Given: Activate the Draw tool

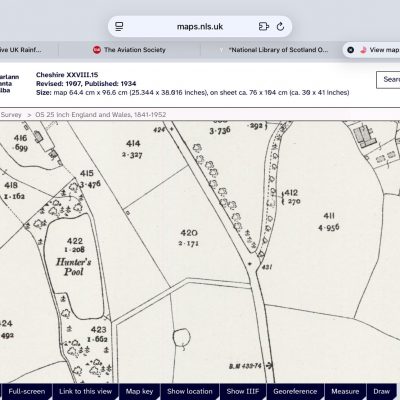Looking at the screenshot, I should pyautogui.click(x=382, y=392).
